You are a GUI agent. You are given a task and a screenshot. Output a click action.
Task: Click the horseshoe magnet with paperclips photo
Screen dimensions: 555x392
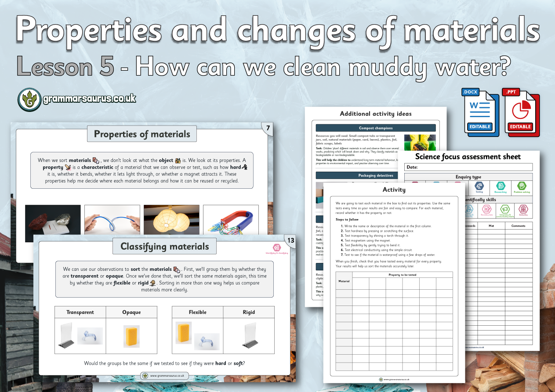click(230, 220)
